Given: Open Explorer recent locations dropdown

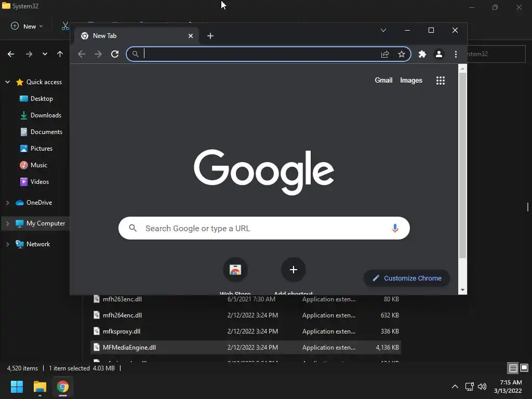Looking at the screenshot, I should pos(45,54).
